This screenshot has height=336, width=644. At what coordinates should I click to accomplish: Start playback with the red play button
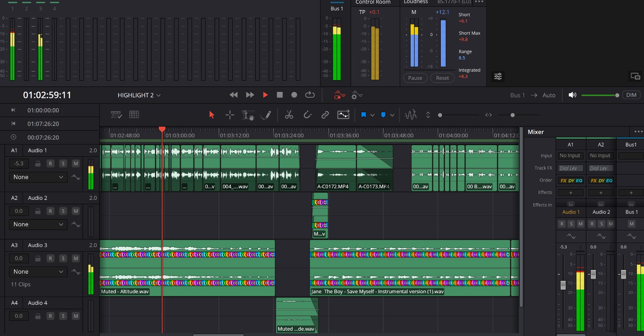265,95
